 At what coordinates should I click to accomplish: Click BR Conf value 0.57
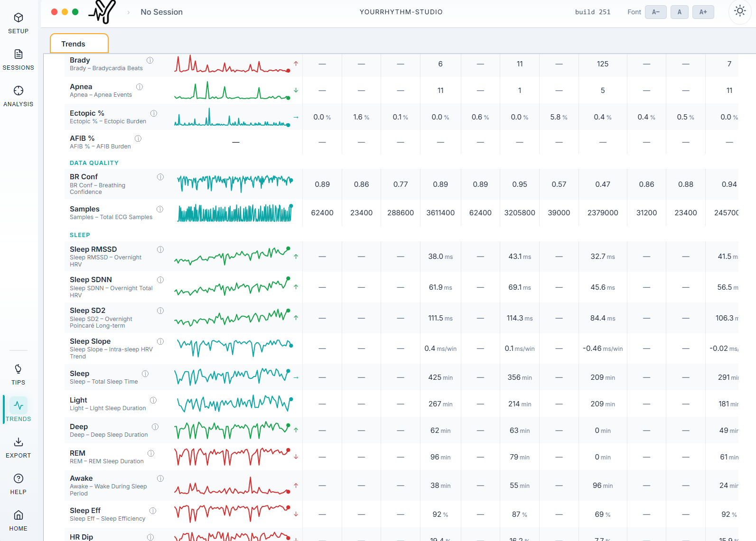559,184
